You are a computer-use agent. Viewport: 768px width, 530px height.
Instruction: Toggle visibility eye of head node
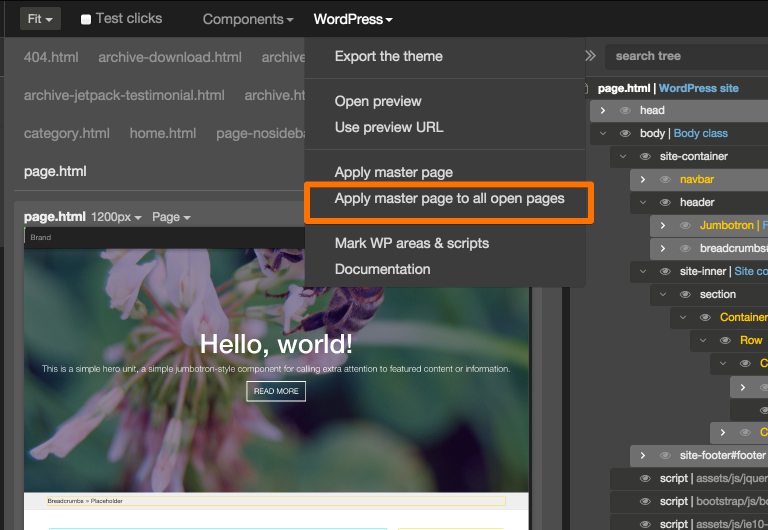tap(625, 110)
